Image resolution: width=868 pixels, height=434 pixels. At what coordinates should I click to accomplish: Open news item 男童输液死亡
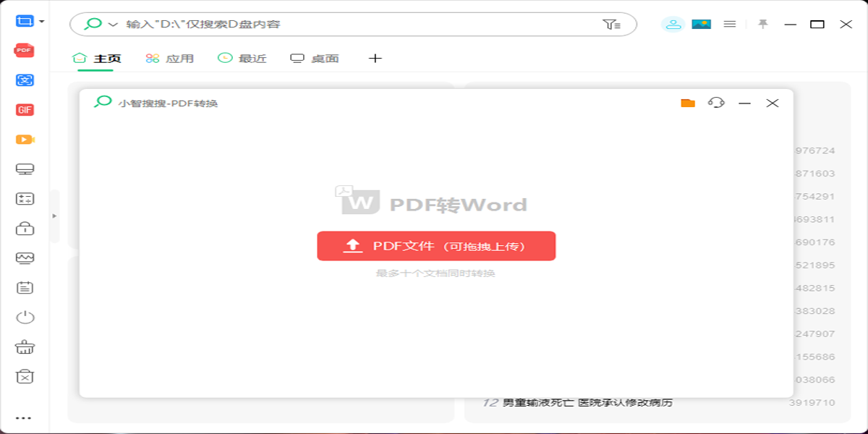[587, 402]
